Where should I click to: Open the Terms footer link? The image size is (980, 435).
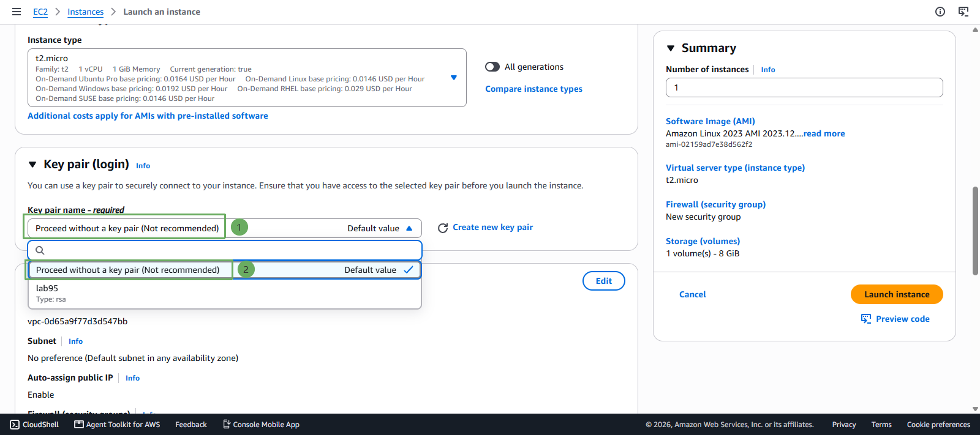tap(881, 425)
